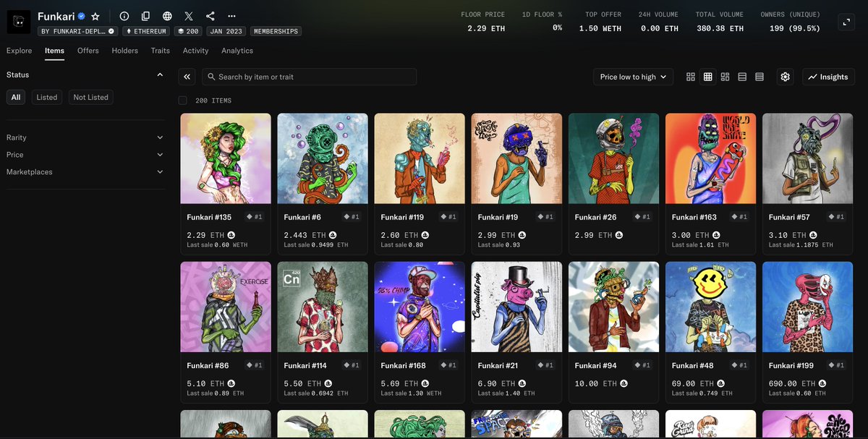Viewport: 868px width, 439px height.
Task: Click the 2.29 ETH floor price value
Action: tap(485, 28)
